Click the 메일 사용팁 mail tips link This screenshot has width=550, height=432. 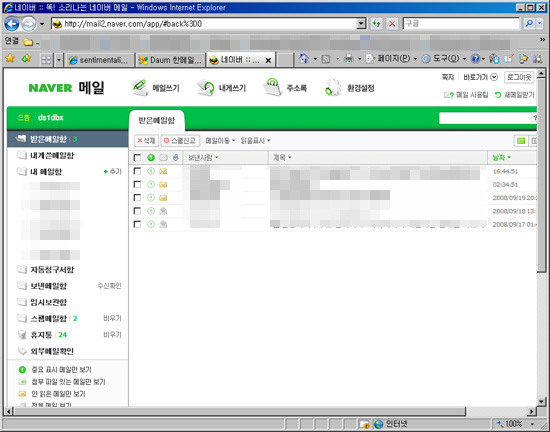pos(466,95)
